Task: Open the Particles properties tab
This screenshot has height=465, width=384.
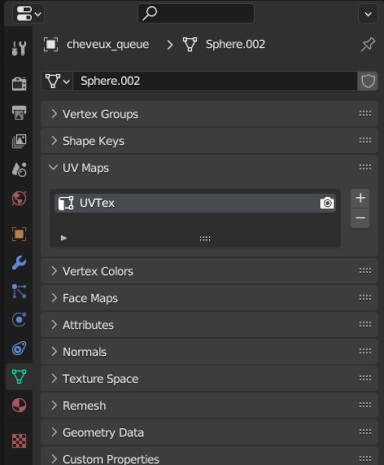Action: coord(19,291)
